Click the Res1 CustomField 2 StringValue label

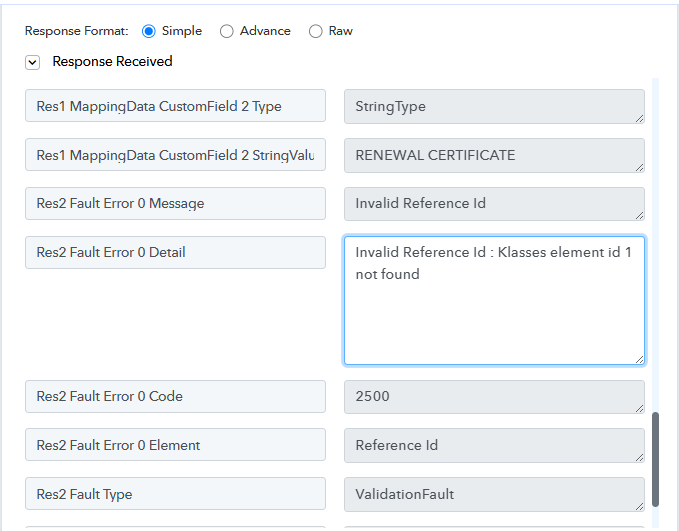(175, 155)
